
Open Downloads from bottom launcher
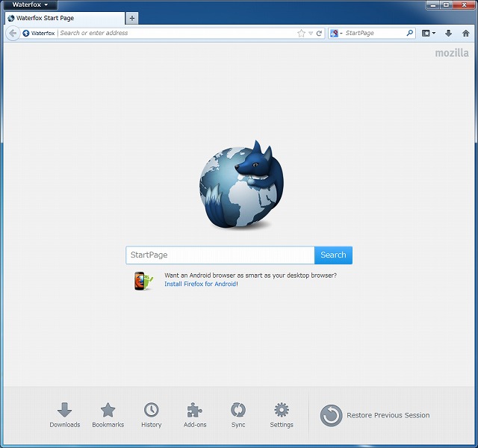tap(65, 415)
